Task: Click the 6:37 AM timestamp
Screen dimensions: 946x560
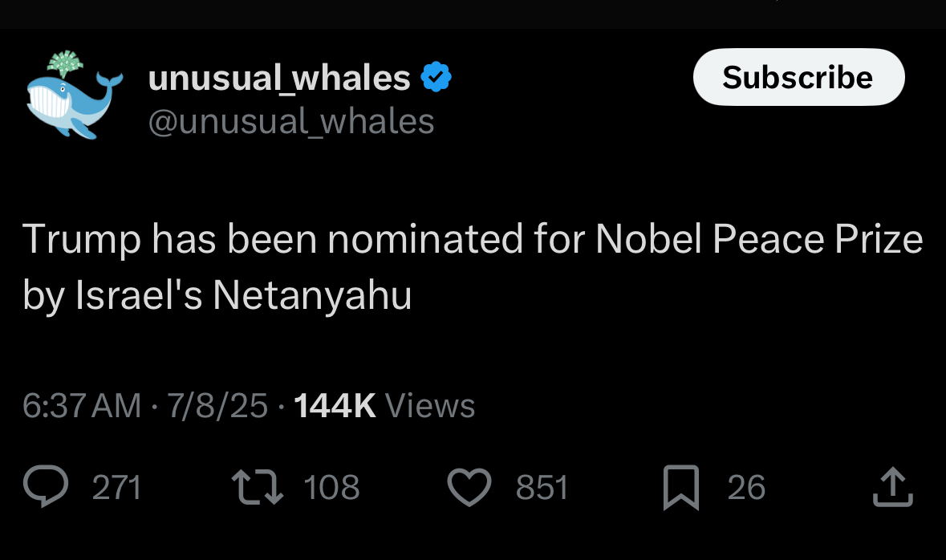Action: point(82,405)
